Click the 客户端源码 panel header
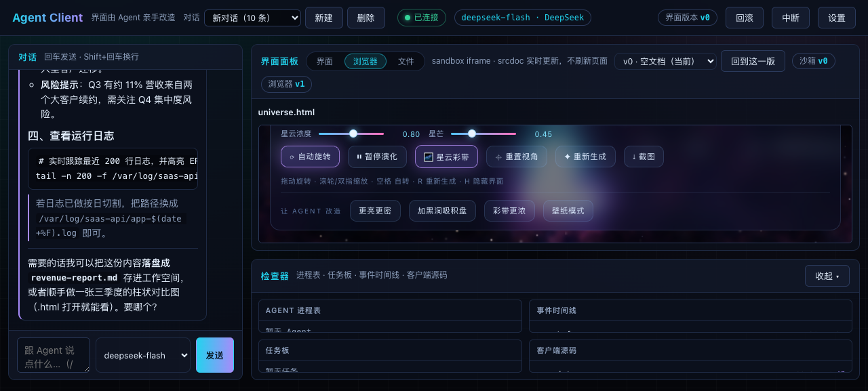The height and width of the screenshot is (391, 868). 557,350
